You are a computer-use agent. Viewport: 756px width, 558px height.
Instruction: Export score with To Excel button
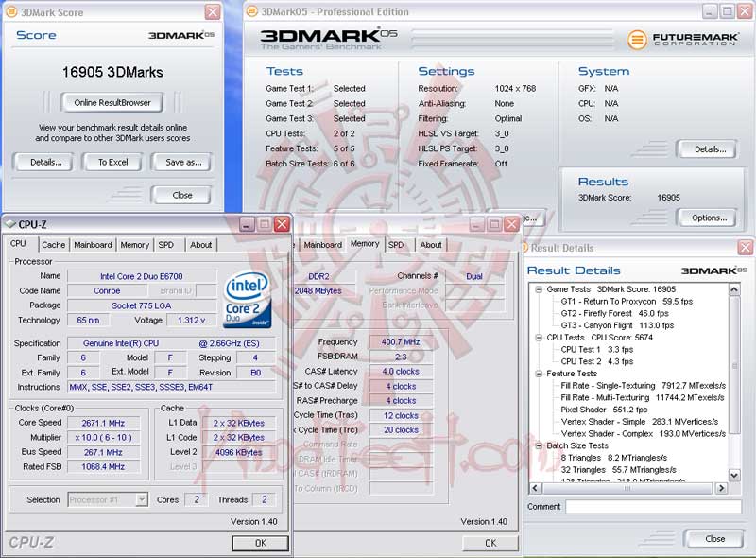point(112,162)
